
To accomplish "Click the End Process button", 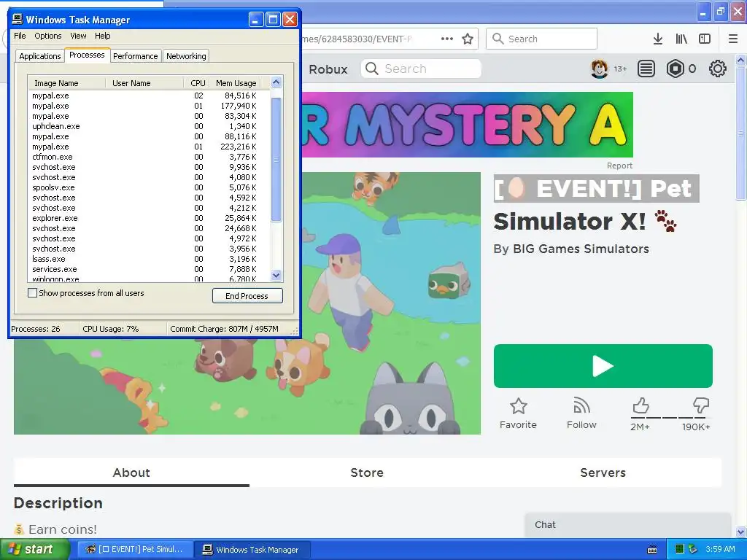I will [247, 296].
